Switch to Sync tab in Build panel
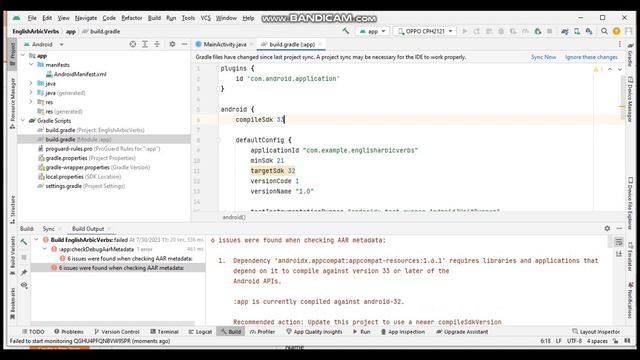Viewport: 640px width, 360px height. click(x=49, y=229)
